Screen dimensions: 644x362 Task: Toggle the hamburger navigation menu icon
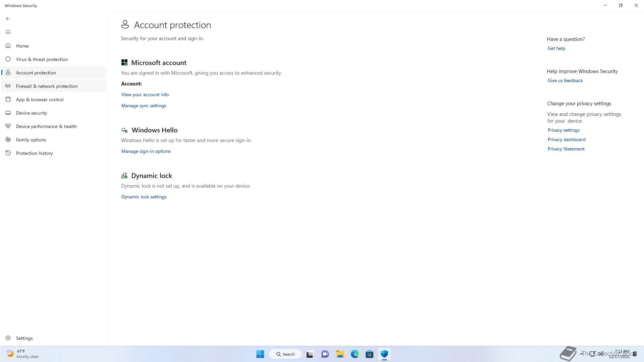point(8,32)
